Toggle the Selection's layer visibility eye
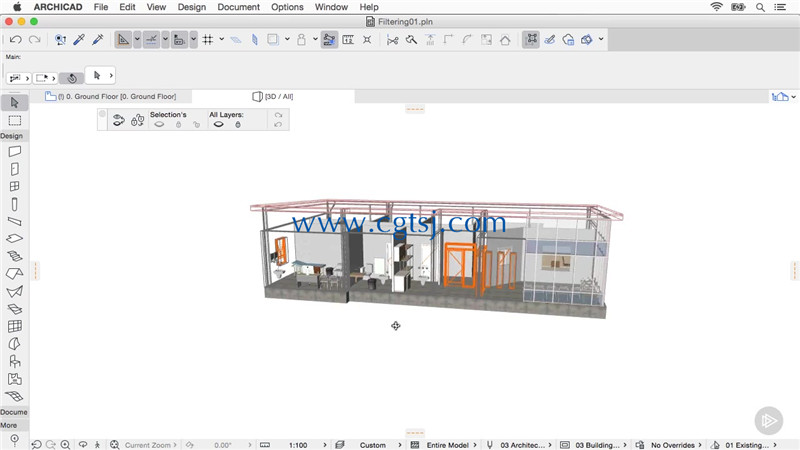Viewport: 800px width, 450px height. 159,124
